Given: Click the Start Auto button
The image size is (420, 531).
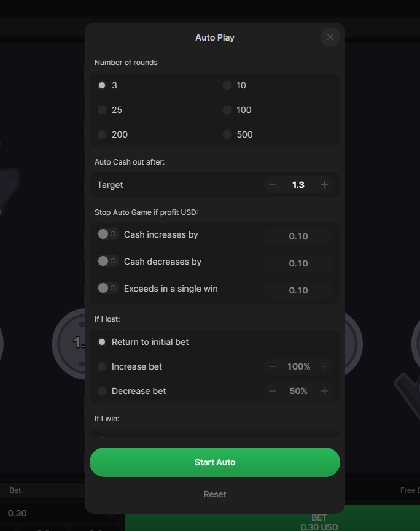Looking at the screenshot, I should coord(215,462).
